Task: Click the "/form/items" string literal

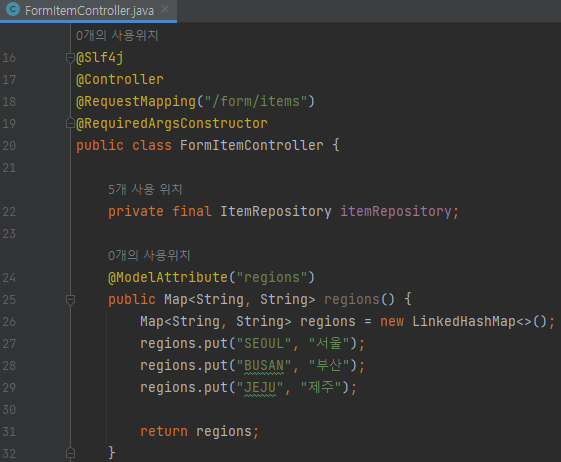Action: pos(256,102)
